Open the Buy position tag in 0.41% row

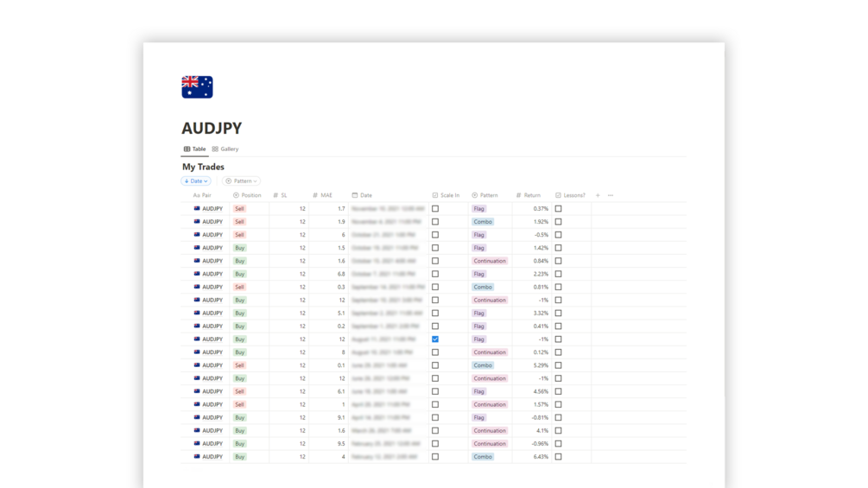(239, 326)
